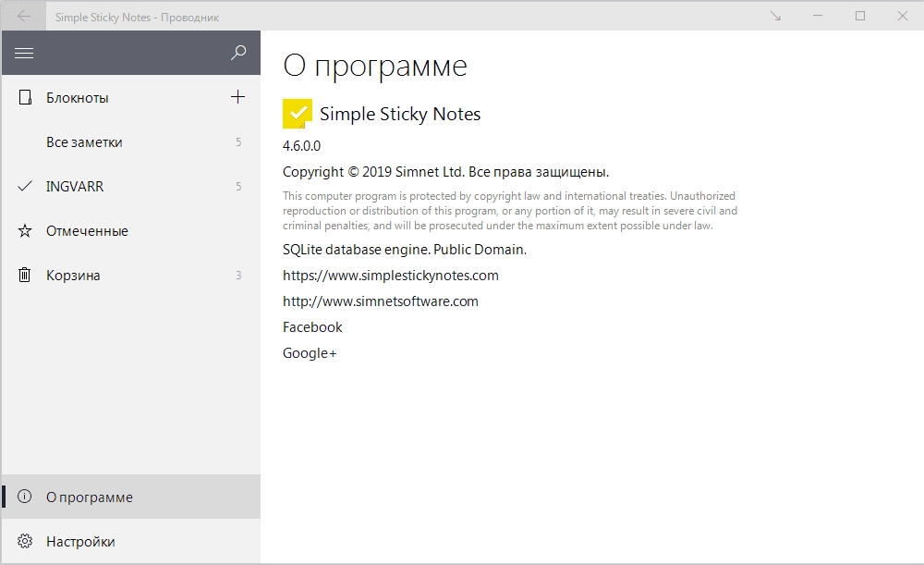
Task: Maximize the window
Action: 860,16
